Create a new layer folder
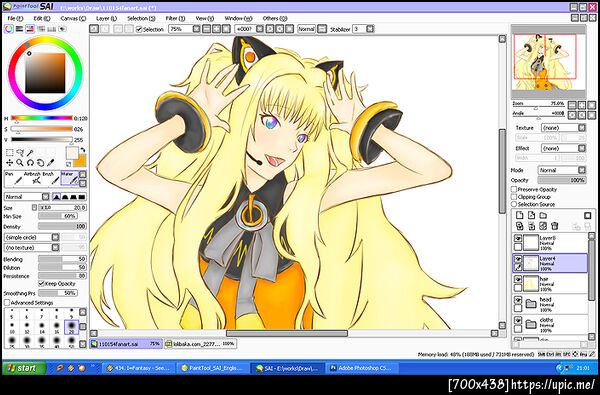The height and width of the screenshot is (395, 600). 543,215
